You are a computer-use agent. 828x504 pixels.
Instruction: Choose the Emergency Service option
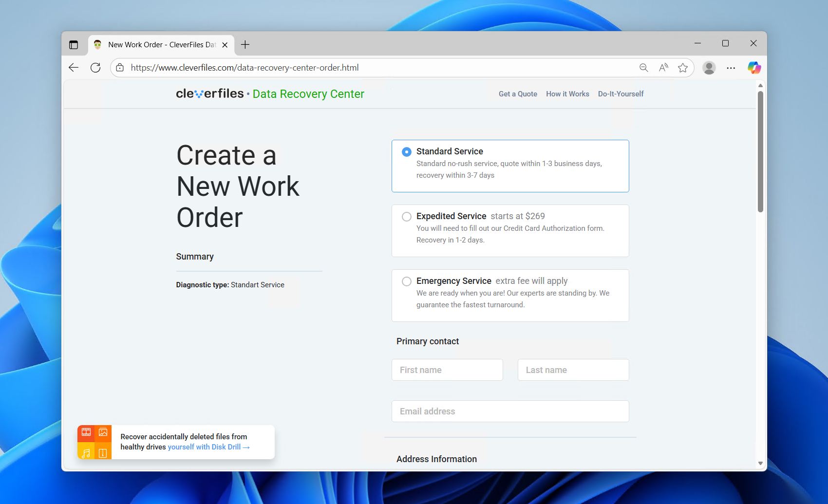[407, 281]
